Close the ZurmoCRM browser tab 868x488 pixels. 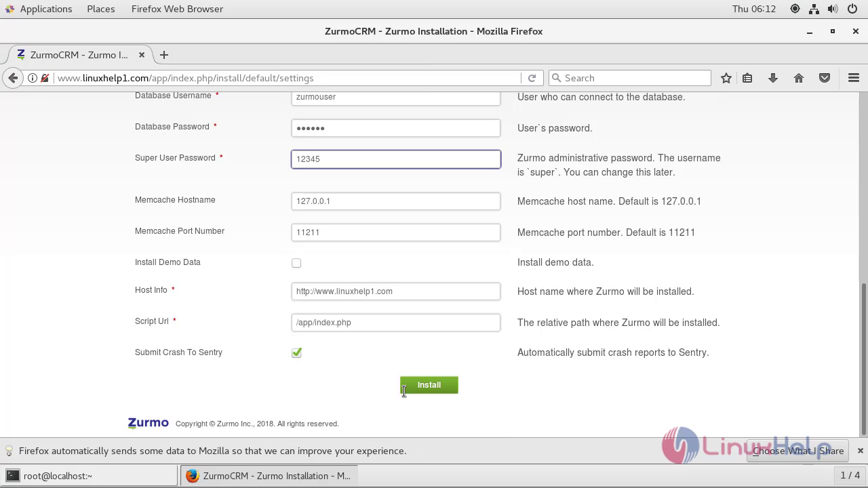(x=142, y=55)
